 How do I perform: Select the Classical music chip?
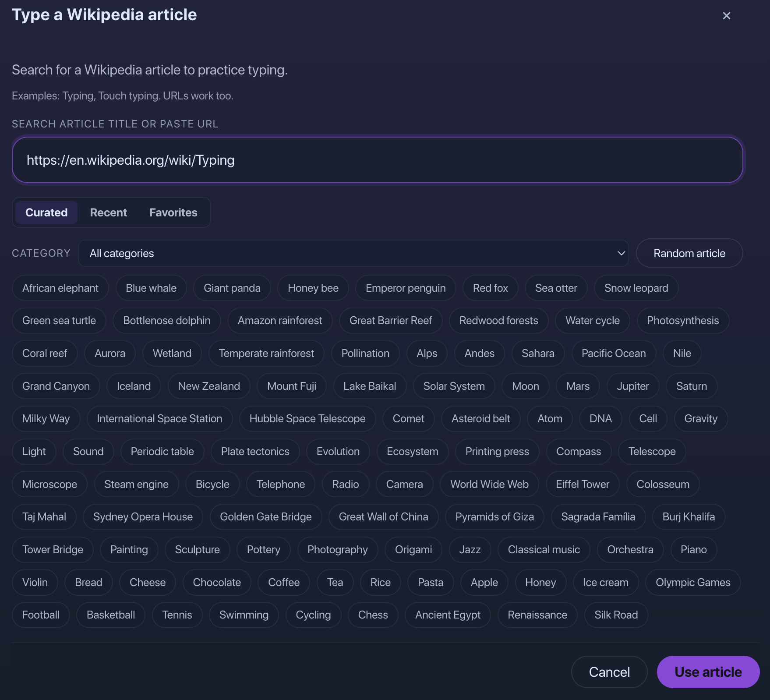544,549
